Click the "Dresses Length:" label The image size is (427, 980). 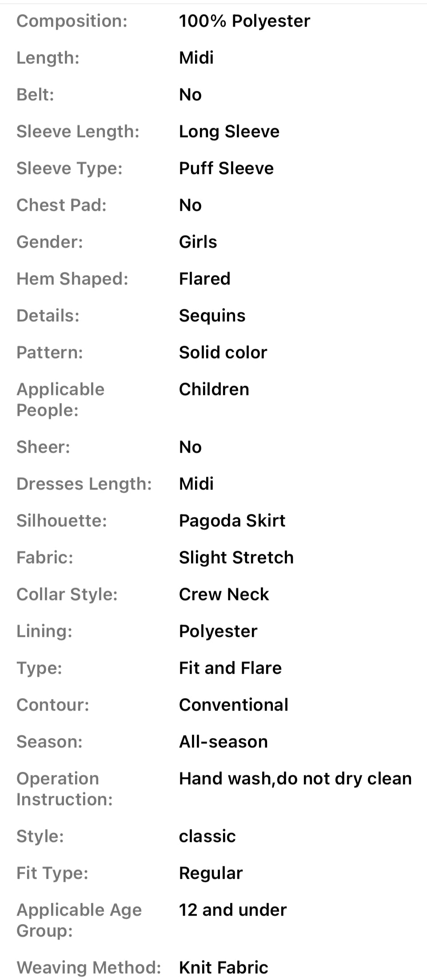pyautogui.click(x=84, y=484)
